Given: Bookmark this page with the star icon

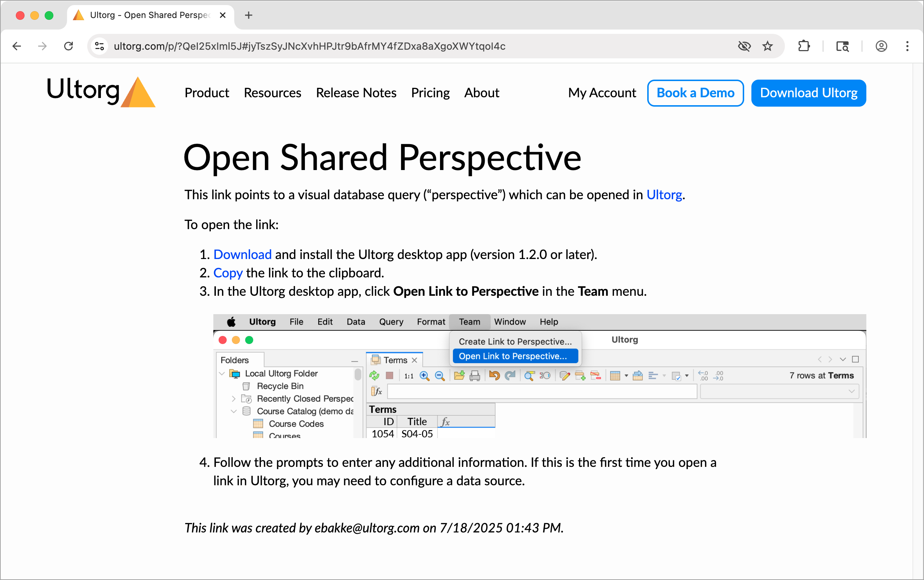Looking at the screenshot, I should (768, 46).
